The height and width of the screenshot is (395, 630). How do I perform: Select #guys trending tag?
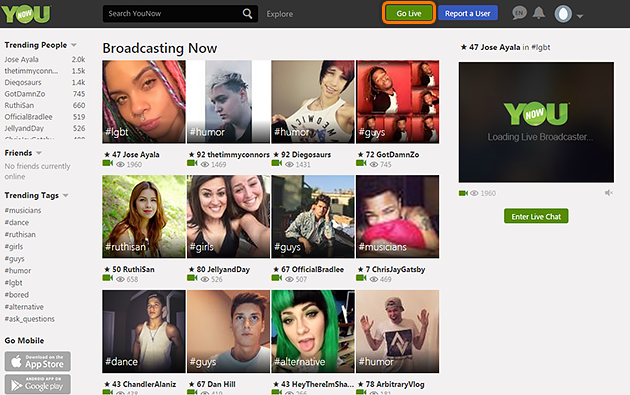coord(14,258)
